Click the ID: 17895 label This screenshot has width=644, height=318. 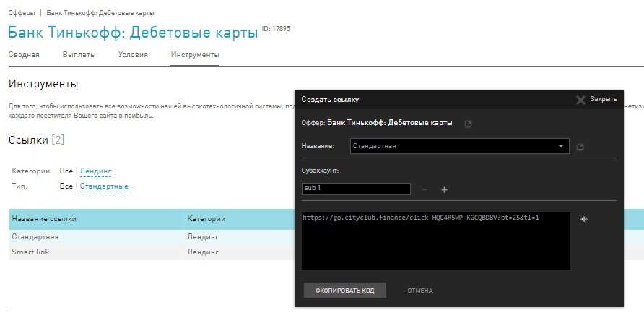(276, 29)
